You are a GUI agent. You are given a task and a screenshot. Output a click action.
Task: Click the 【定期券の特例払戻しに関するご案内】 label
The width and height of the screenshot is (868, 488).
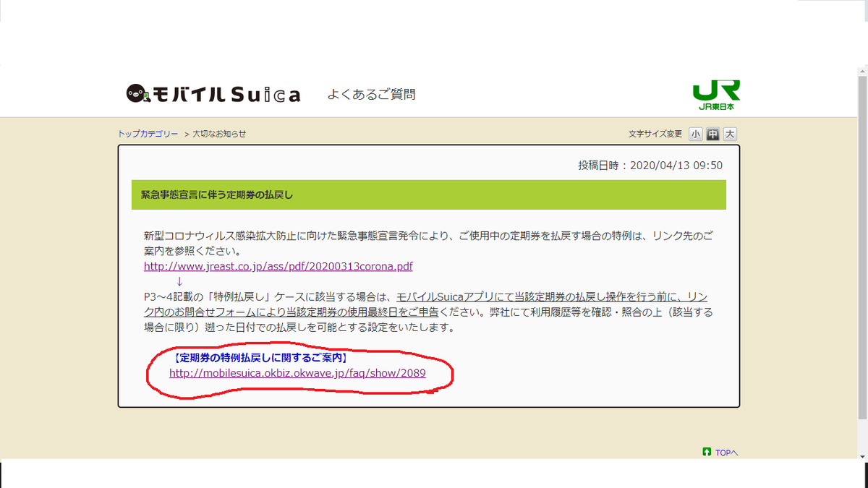coord(261,357)
